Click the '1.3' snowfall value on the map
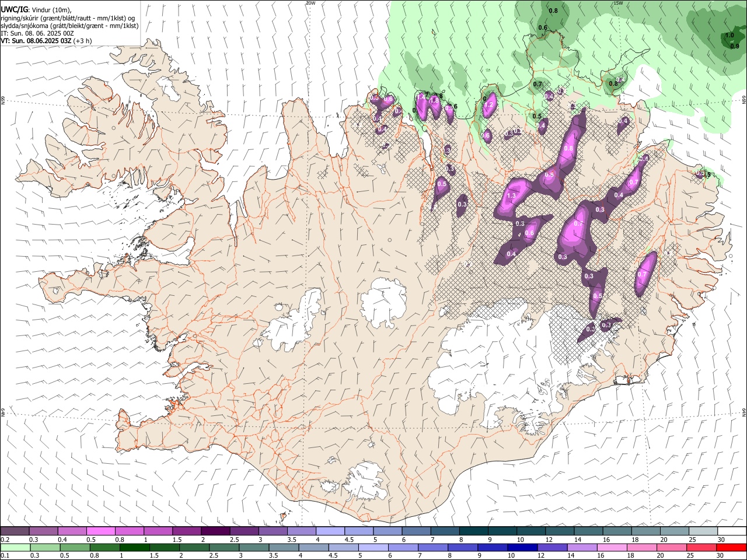Screen dimensions: 747x560 point(511,196)
